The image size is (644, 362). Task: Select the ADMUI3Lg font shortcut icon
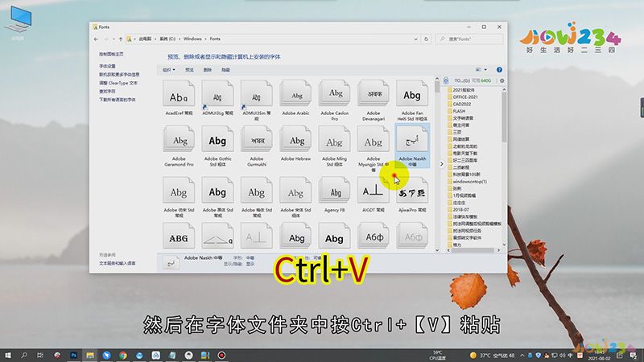coord(217,94)
